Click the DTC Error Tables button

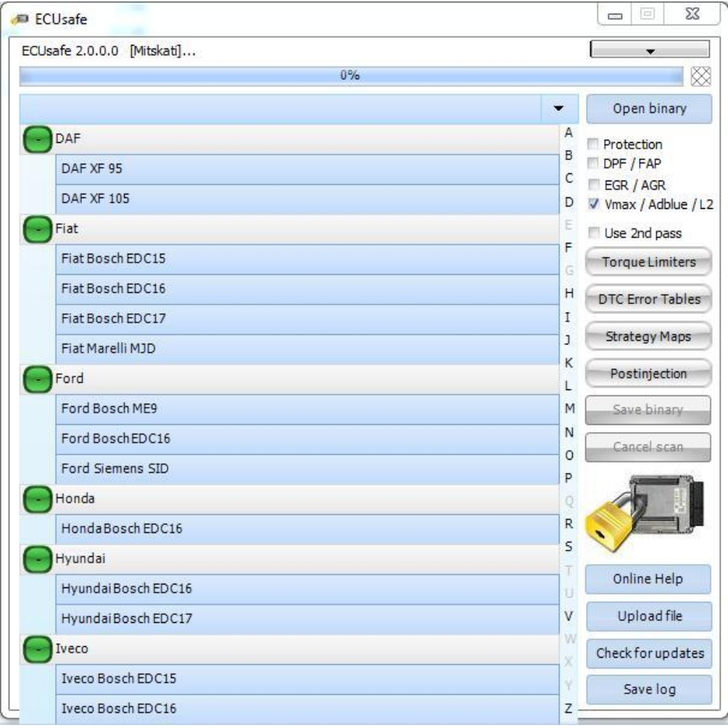[651, 298]
